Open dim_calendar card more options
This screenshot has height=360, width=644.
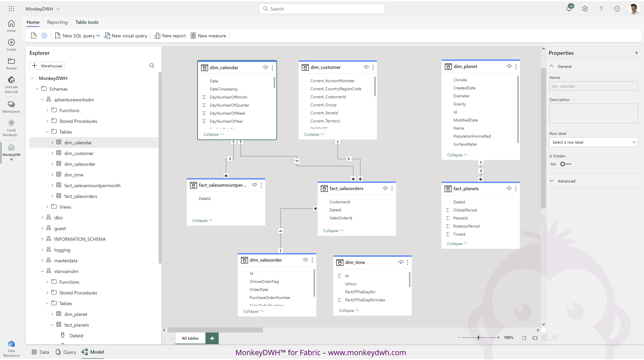pos(273,67)
